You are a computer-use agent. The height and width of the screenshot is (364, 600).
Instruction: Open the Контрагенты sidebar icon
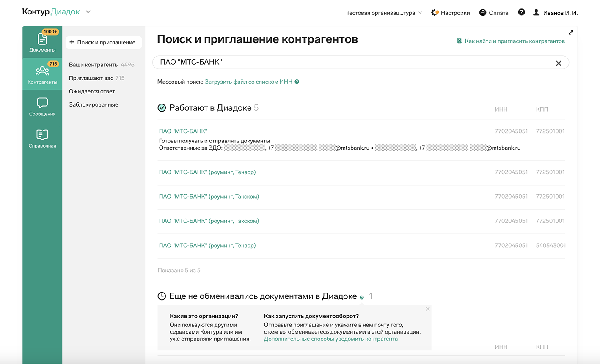tap(42, 71)
